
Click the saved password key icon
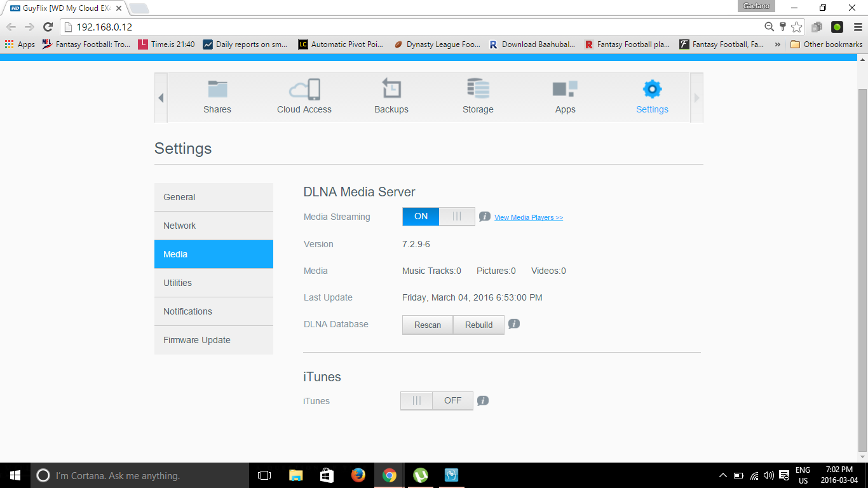coord(783,27)
